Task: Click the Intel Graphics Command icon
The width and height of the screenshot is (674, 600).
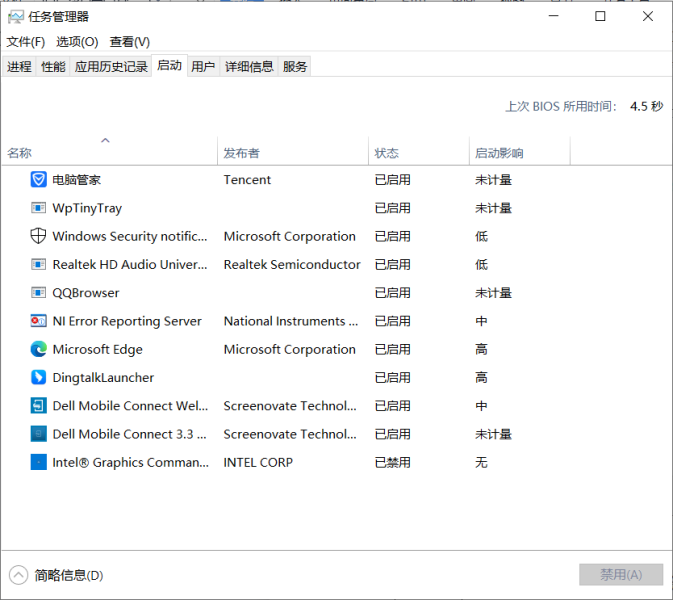Action: [38, 462]
